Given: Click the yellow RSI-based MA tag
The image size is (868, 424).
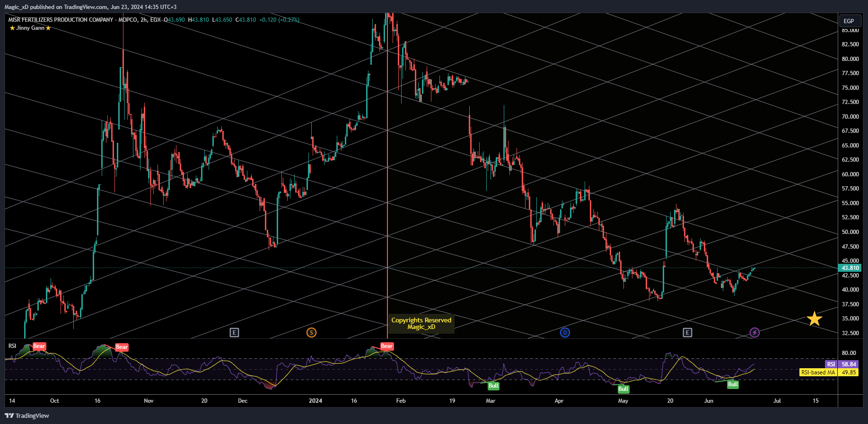Looking at the screenshot, I should 818,372.
